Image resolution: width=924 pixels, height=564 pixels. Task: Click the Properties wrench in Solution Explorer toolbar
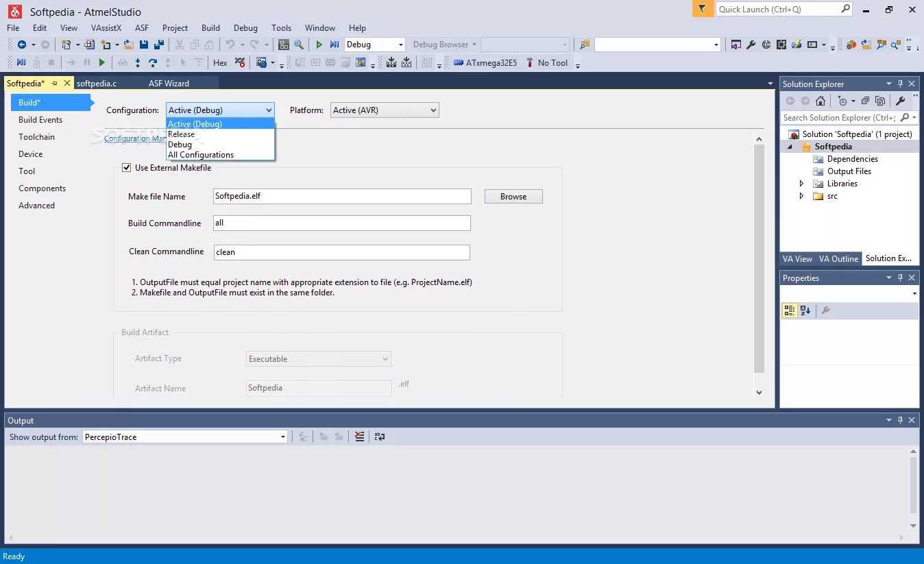[901, 101]
